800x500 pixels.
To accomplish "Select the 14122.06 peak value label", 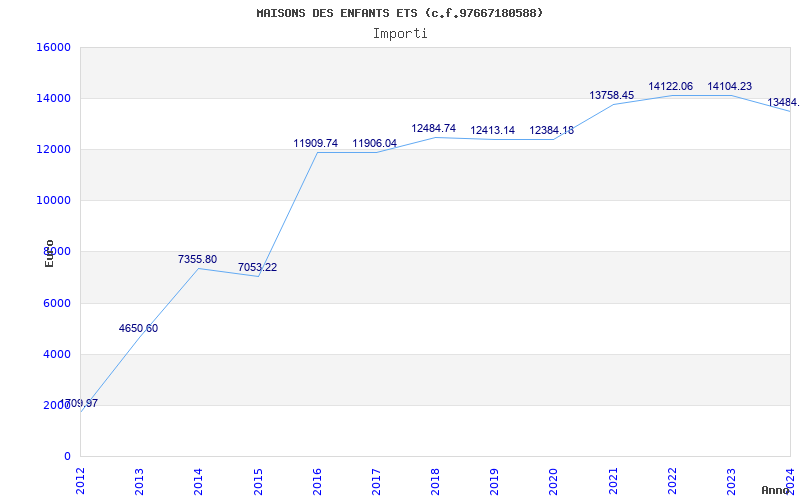I will tap(670, 86).
